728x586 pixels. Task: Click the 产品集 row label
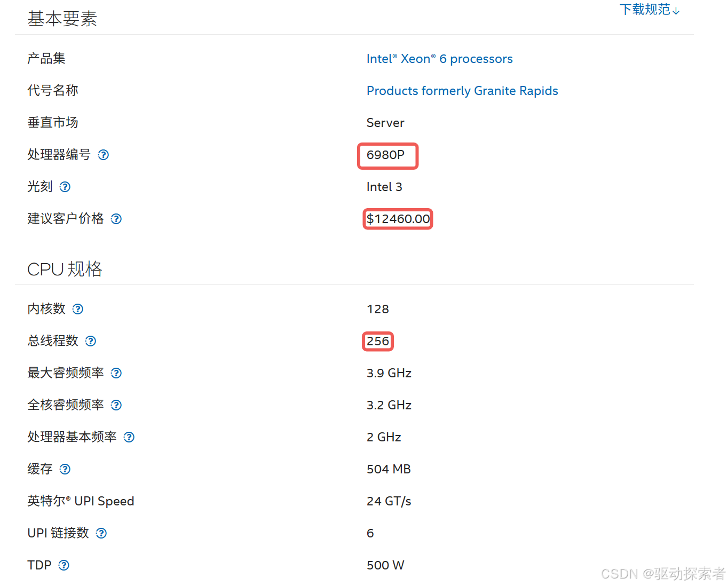point(46,59)
